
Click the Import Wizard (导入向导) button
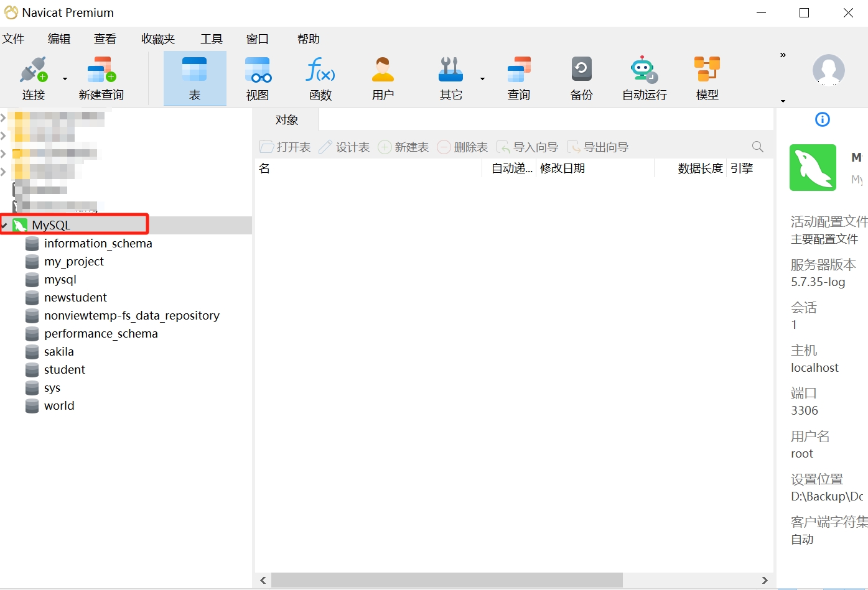pyautogui.click(x=528, y=147)
